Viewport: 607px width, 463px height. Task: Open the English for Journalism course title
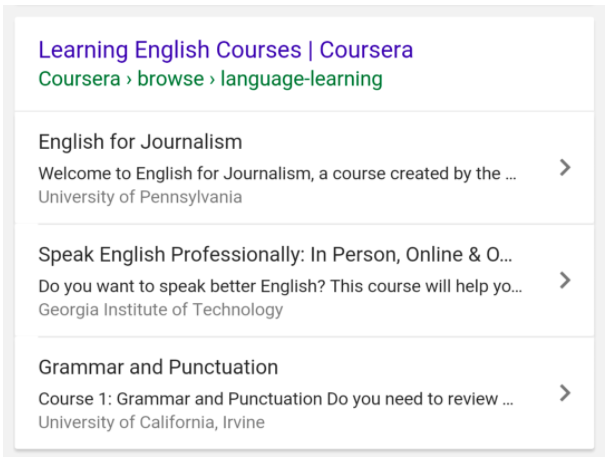coord(140,142)
